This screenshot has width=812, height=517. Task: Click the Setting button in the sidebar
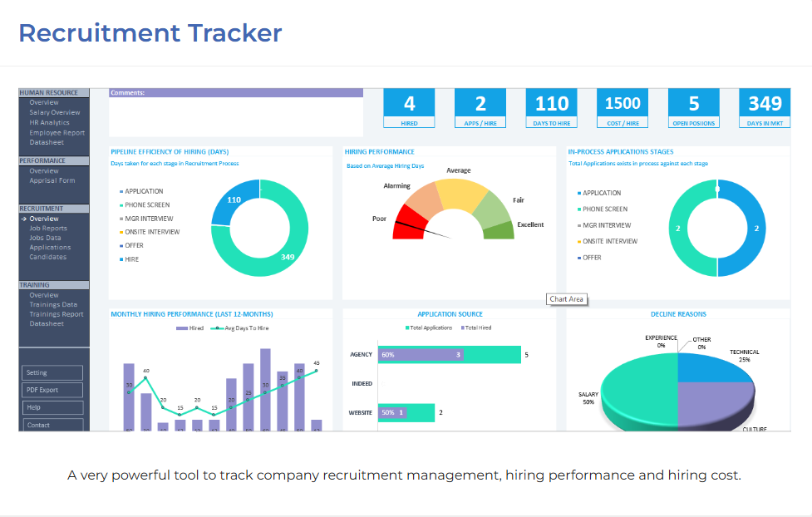point(52,372)
